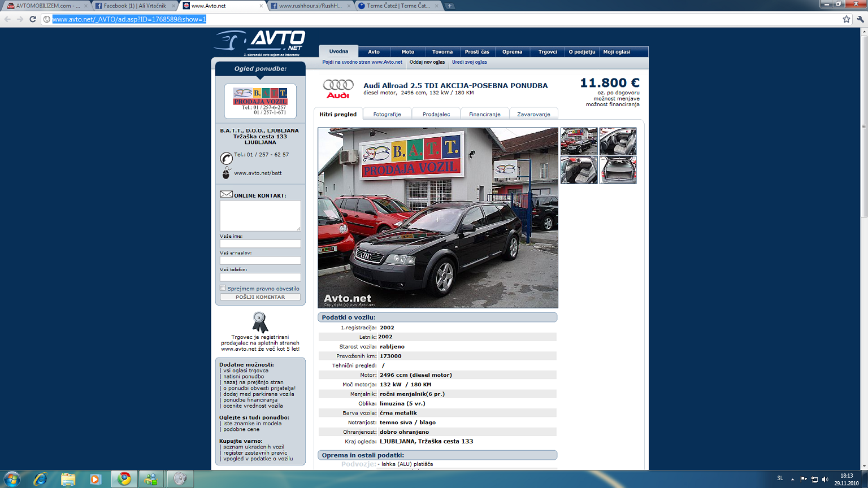Open the Tovorna menu item
The width and height of the screenshot is (868, 488).
point(442,51)
